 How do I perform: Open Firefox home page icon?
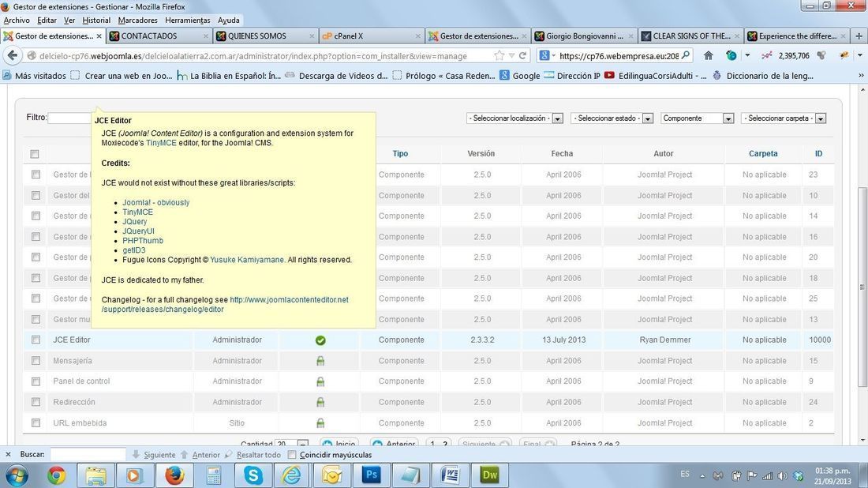(708, 55)
